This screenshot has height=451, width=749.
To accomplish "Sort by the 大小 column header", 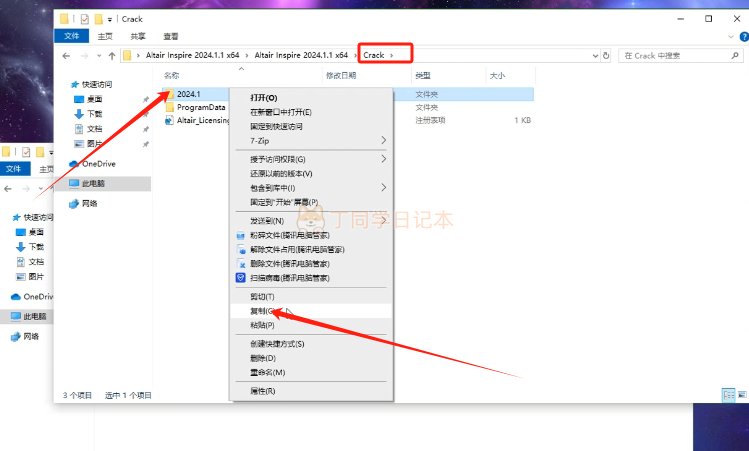I will [497, 75].
